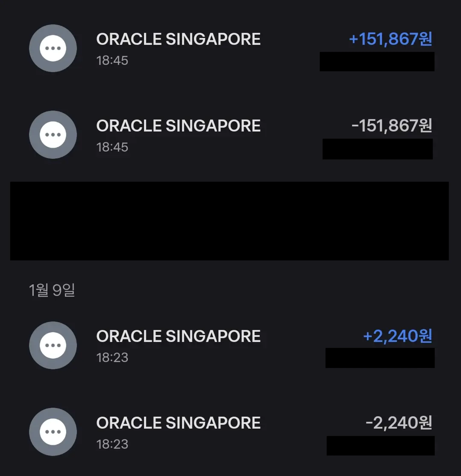Select the blue +151,867원 amount
The width and height of the screenshot is (461, 476).
pos(391,39)
